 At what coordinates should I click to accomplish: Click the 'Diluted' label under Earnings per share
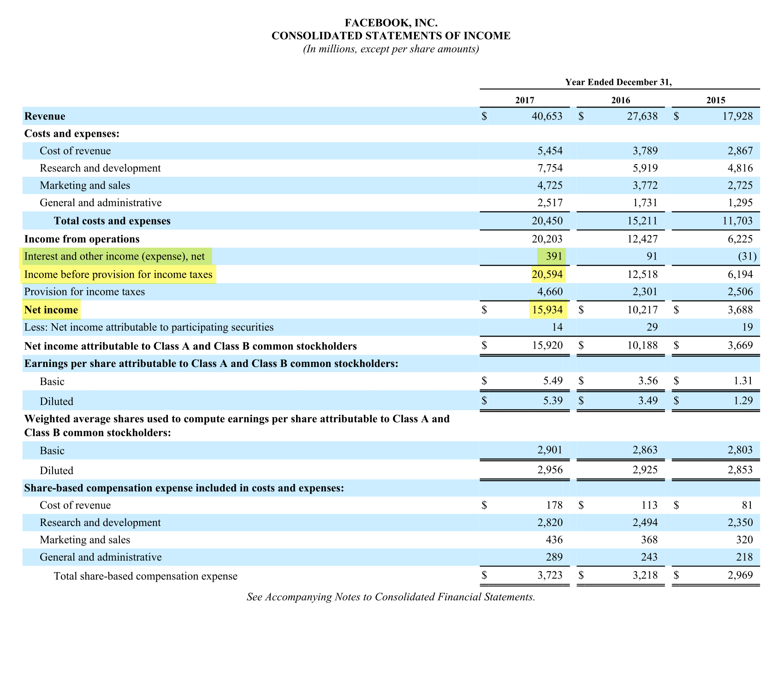pyautogui.click(x=56, y=402)
